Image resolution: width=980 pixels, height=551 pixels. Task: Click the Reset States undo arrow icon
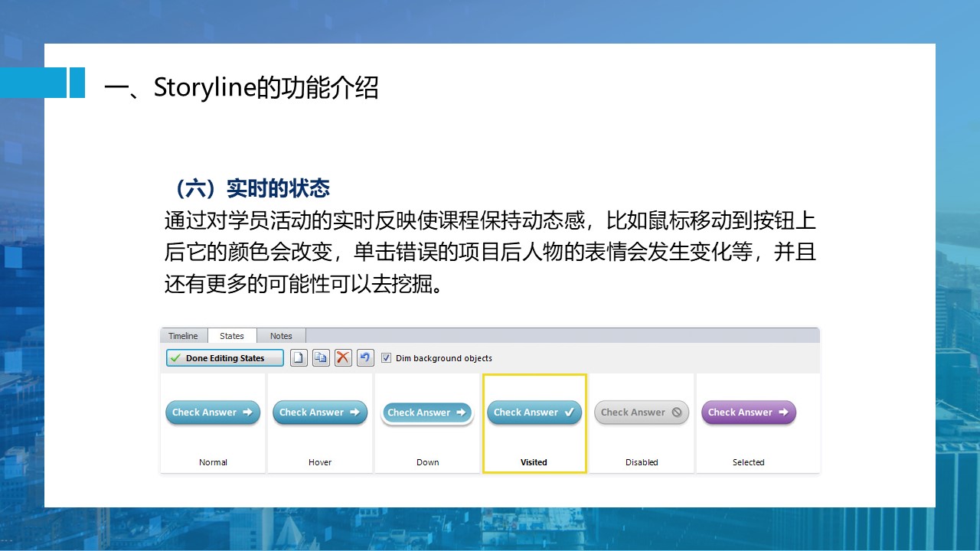coord(365,358)
